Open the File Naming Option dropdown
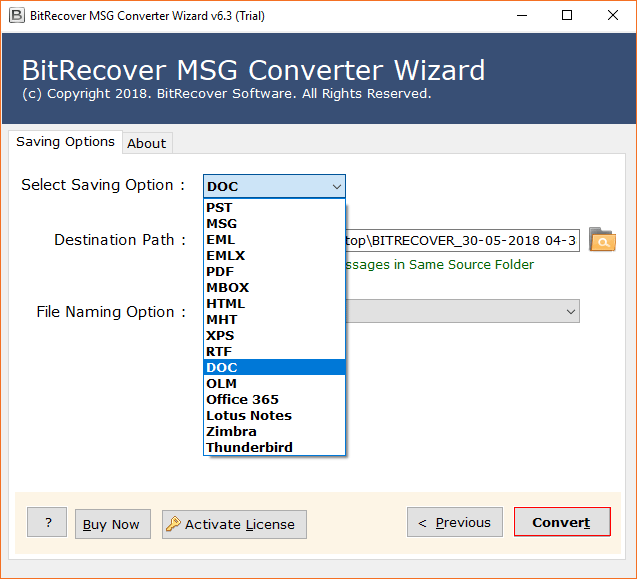The image size is (637, 579). coord(462,311)
